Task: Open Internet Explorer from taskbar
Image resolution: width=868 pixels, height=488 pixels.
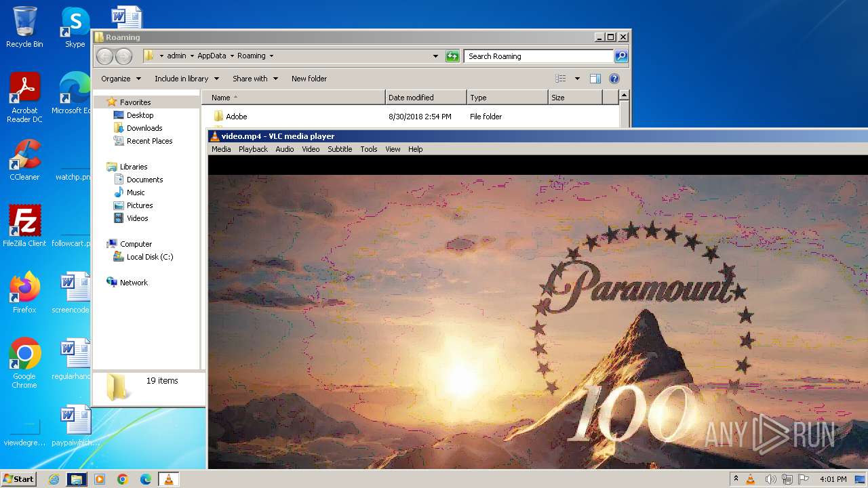Action: (54, 479)
